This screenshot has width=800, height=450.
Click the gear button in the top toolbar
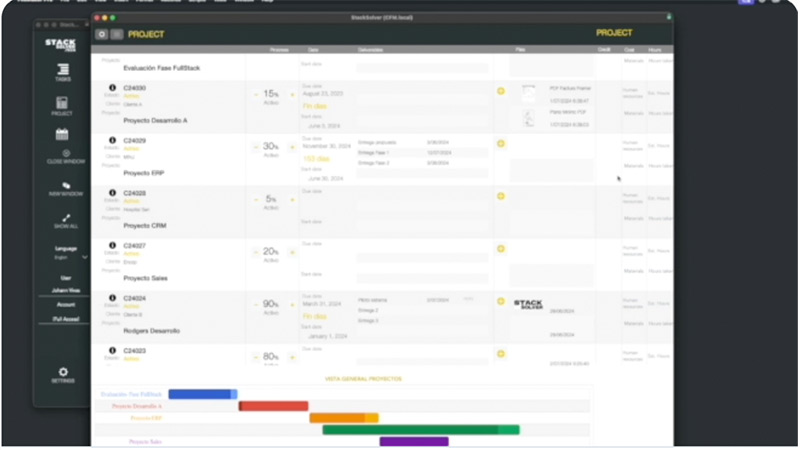click(x=101, y=34)
